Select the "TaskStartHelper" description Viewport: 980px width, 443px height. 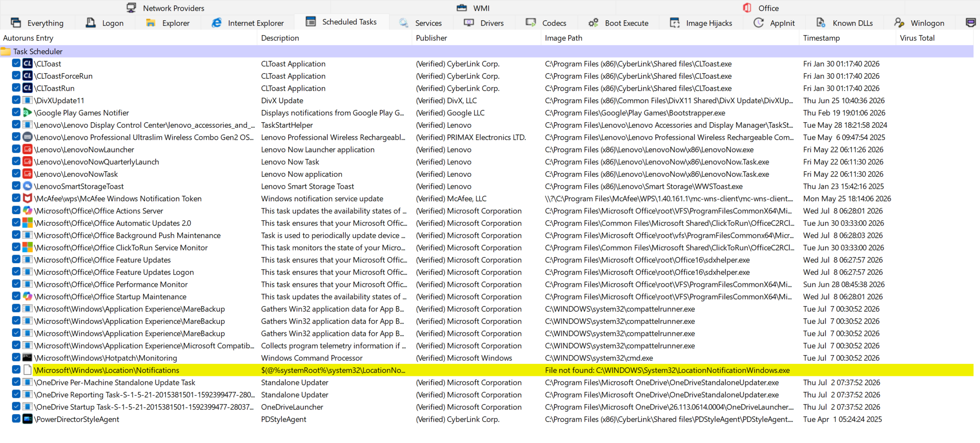click(287, 125)
